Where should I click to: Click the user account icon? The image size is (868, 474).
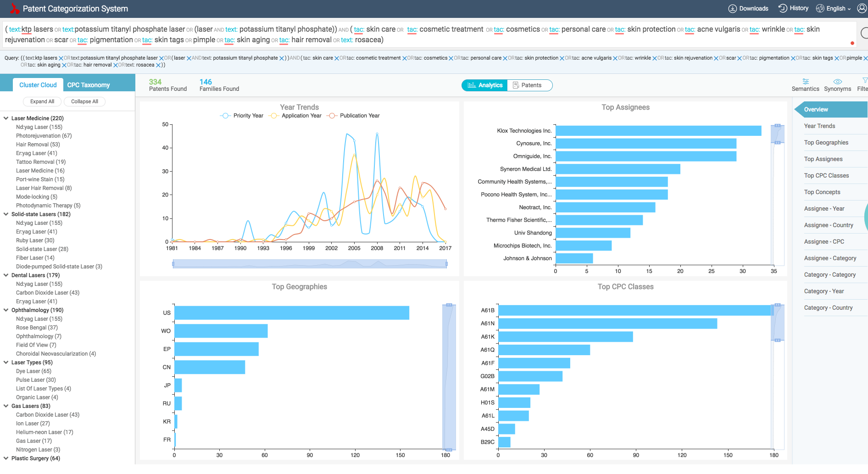(x=862, y=8)
